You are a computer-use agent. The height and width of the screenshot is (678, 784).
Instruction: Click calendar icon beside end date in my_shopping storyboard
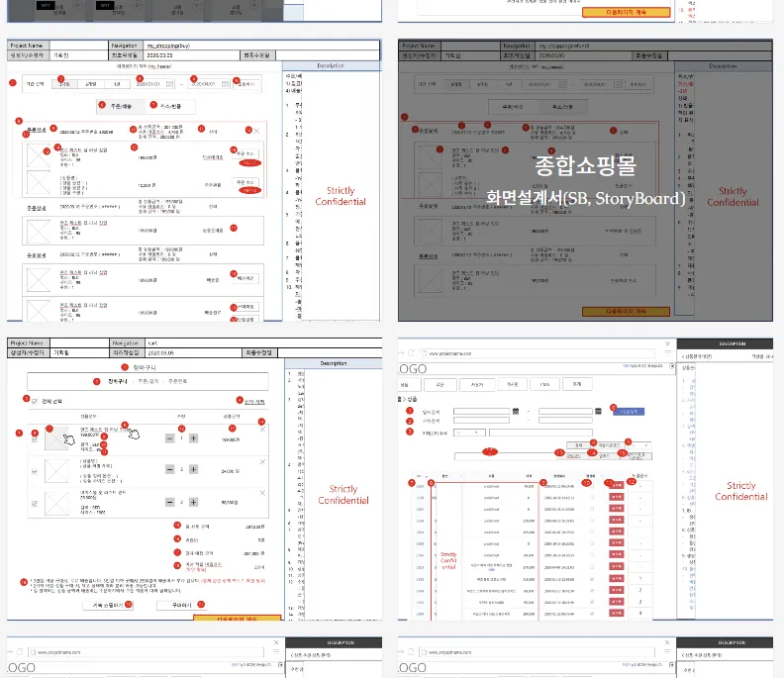tap(225, 84)
